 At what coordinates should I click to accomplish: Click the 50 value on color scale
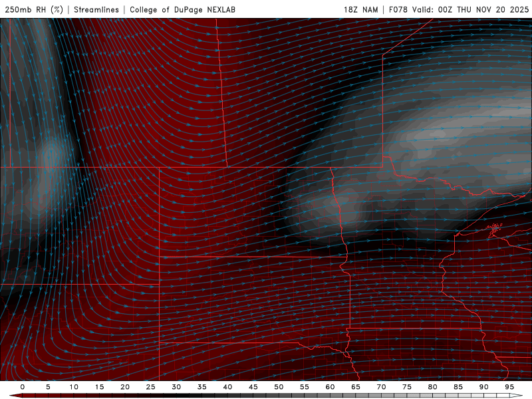279,387
